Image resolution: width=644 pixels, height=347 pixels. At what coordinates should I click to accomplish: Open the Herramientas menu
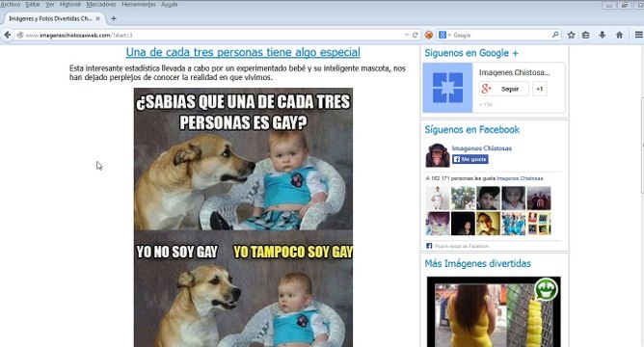pos(139,4)
